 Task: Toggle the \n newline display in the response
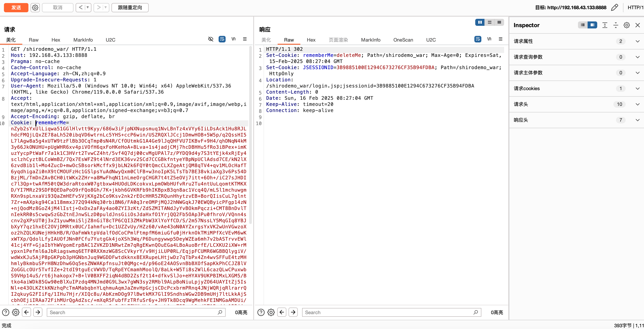click(x=489, y=39)
